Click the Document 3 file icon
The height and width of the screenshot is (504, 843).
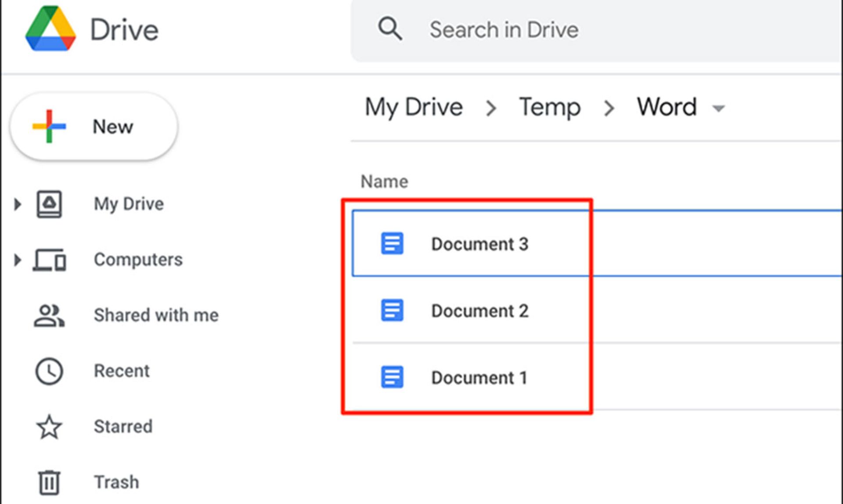coord(392,243)
